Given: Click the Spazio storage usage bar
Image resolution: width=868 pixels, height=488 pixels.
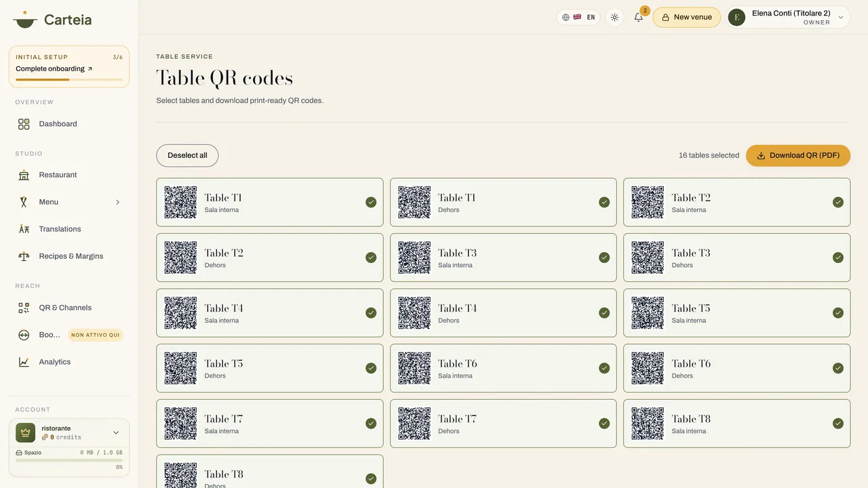Looking at the screenshot, I should [69, 460].
